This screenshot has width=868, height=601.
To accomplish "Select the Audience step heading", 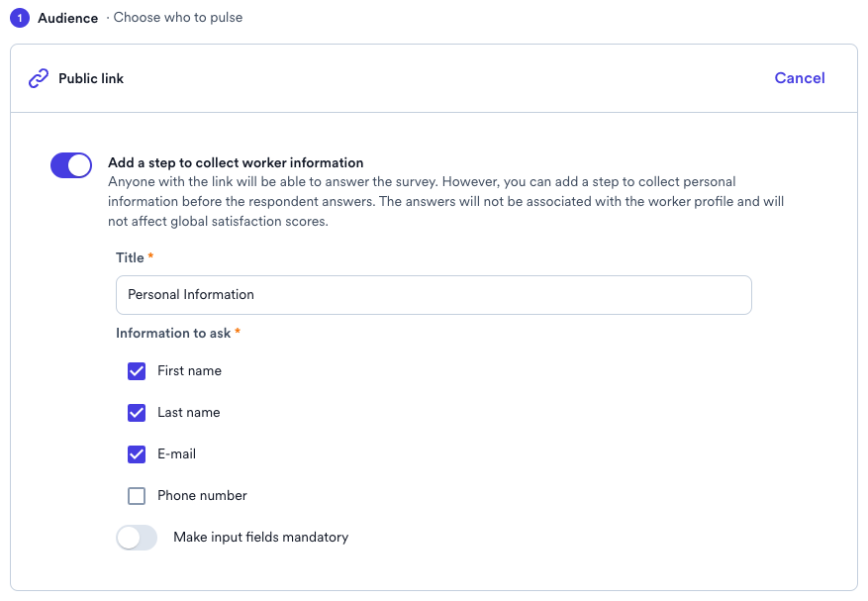I will (67, 18).
